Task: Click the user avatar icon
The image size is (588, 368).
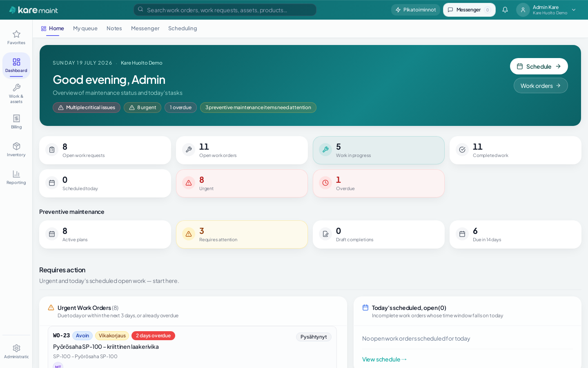Action: pyautogui.click(x=523, y=10)
